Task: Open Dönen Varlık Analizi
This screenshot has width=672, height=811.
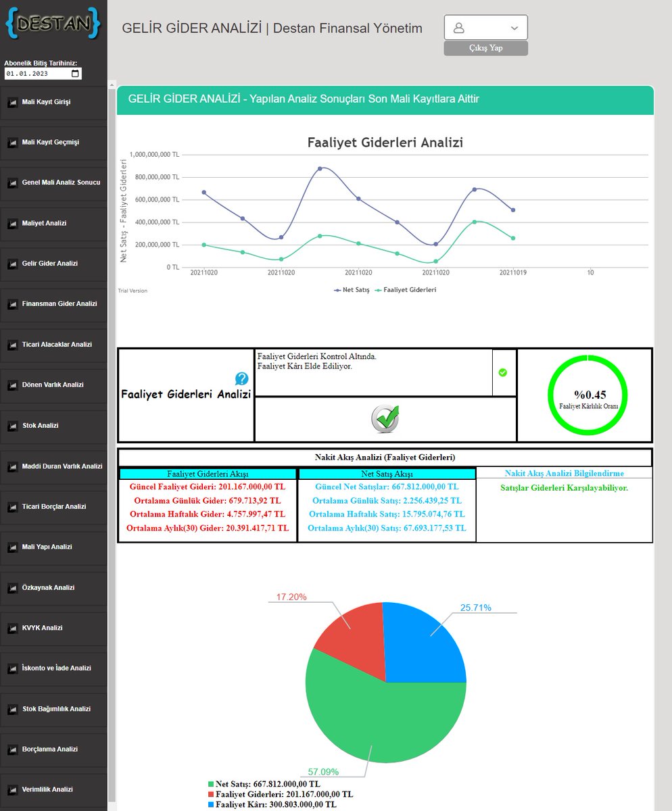Action: tap(53, 385)
